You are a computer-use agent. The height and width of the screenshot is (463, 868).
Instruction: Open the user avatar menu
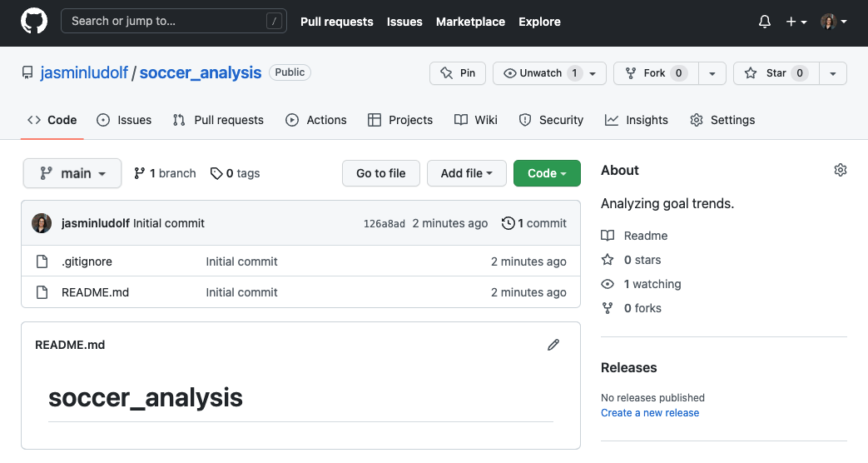(834, 22)
